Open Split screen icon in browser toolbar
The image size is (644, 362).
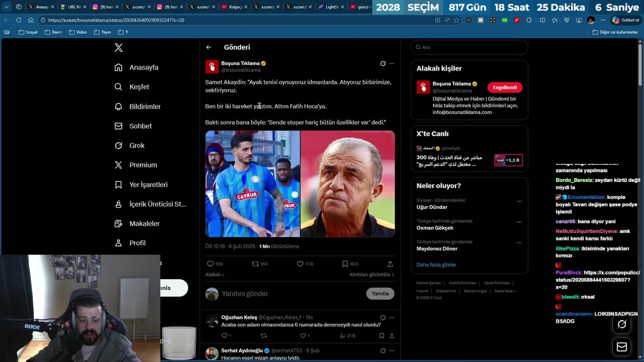point(542,20)
